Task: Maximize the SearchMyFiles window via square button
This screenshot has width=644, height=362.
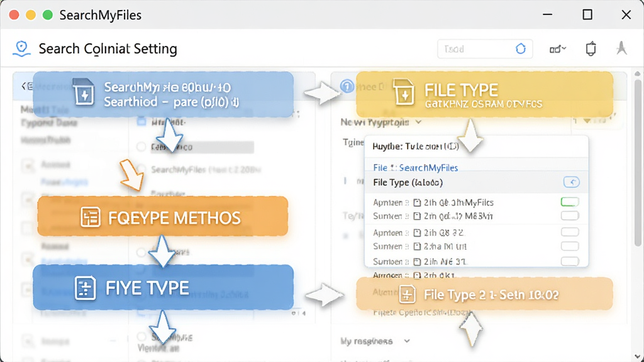Action: 587,15
